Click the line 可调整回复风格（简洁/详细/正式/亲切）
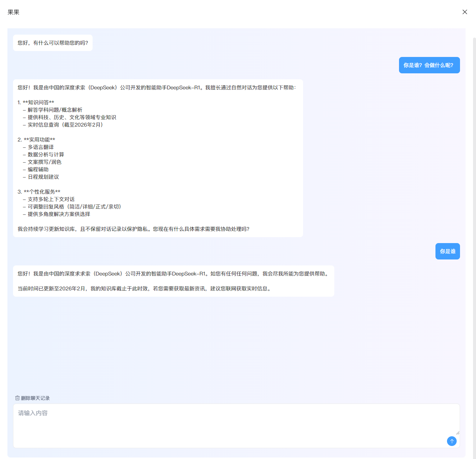The width and height of the screenshot is (476, 459). point(72,207)
